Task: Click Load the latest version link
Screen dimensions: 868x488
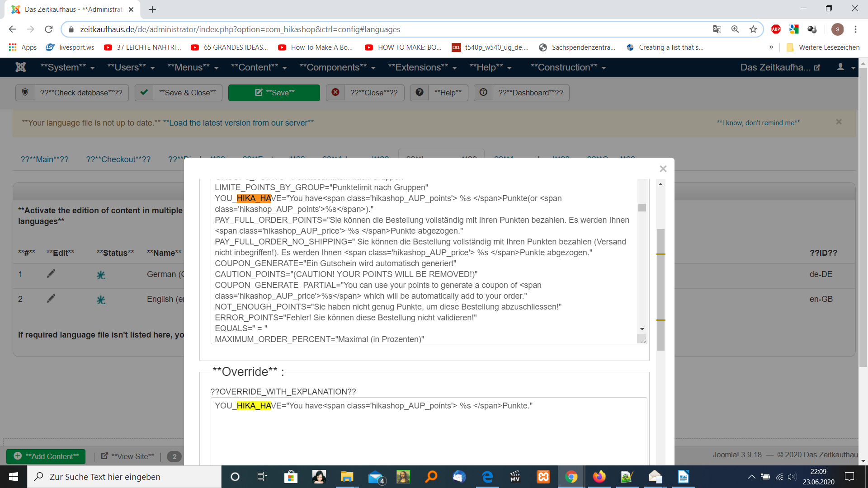Action: click(x=238, y=123)
